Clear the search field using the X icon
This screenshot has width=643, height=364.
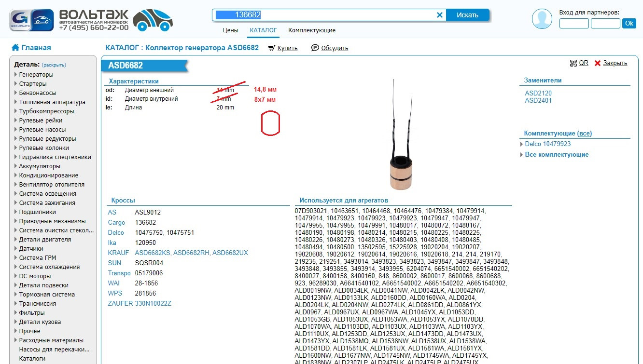(x=440, y=14)
